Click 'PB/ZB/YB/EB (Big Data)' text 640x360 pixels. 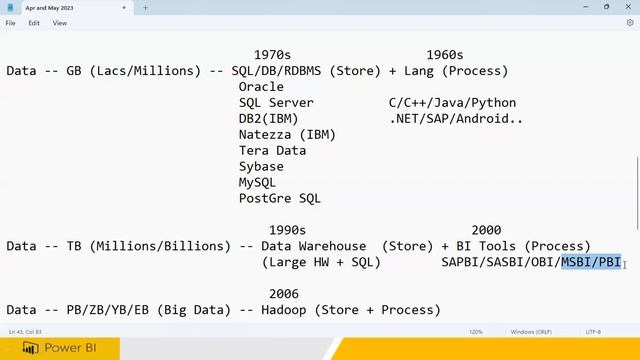[149, 310]
